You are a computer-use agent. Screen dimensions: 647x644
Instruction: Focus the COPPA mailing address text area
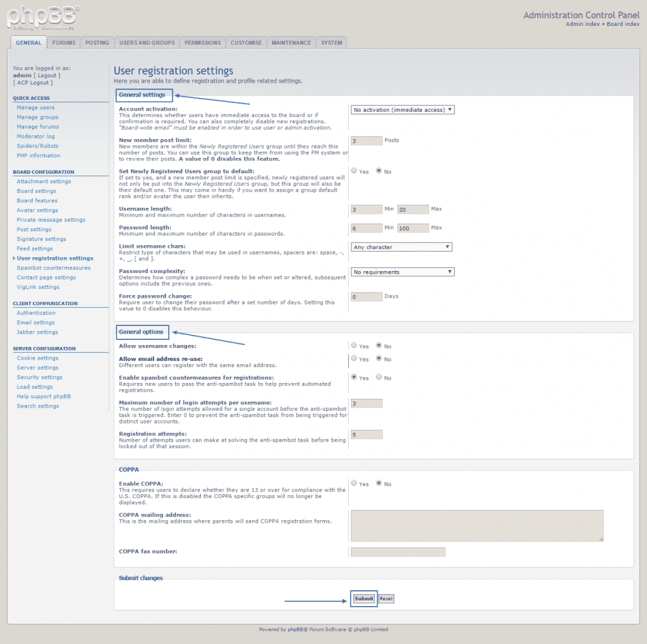click(x=477, y=526)
